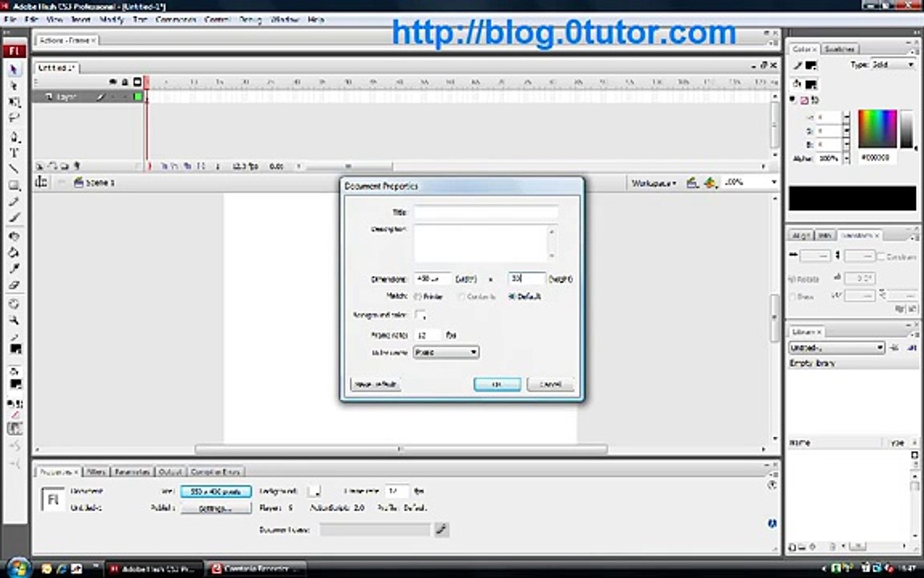
Task: Toggle the green outline square on Layer 1
Action: (x=138, y=97)
